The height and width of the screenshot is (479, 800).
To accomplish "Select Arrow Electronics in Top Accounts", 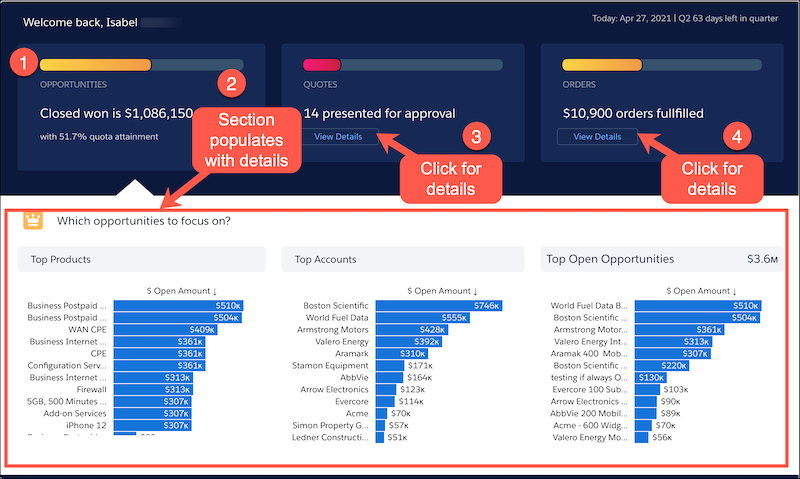I will tap(334, 390).
